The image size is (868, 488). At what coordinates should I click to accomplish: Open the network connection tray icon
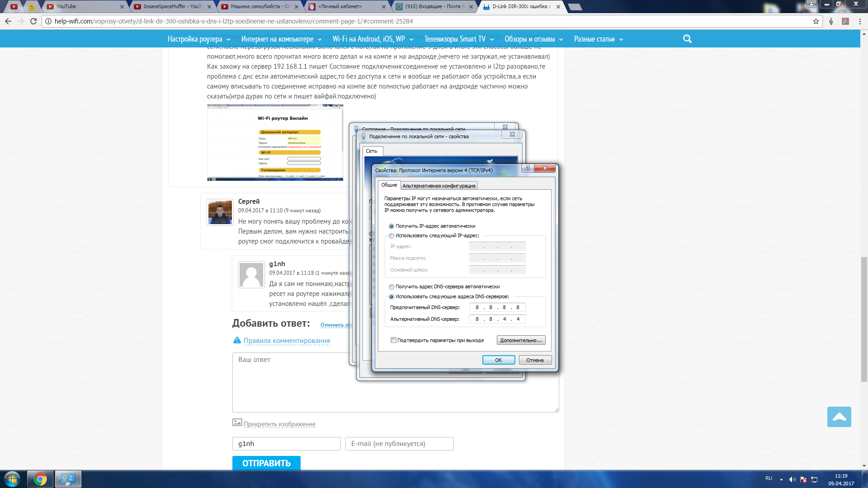coord(814,479)
